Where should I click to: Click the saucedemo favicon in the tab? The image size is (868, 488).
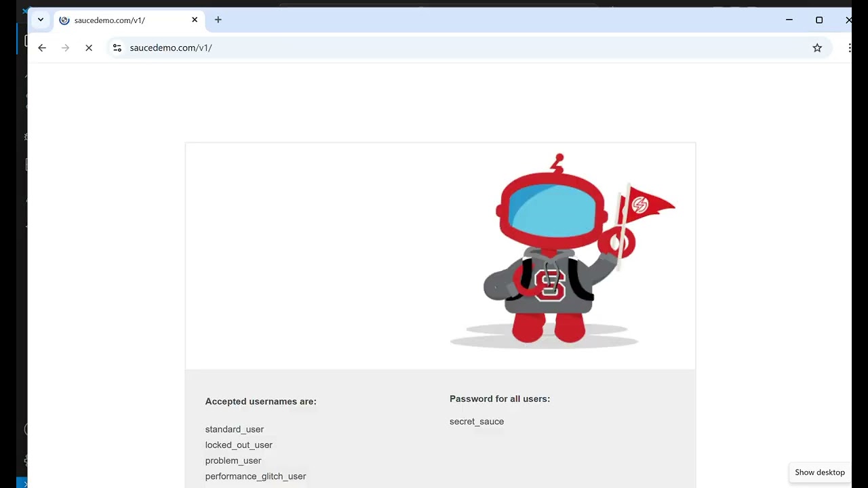pyautogui.click(x=64, y=20)
